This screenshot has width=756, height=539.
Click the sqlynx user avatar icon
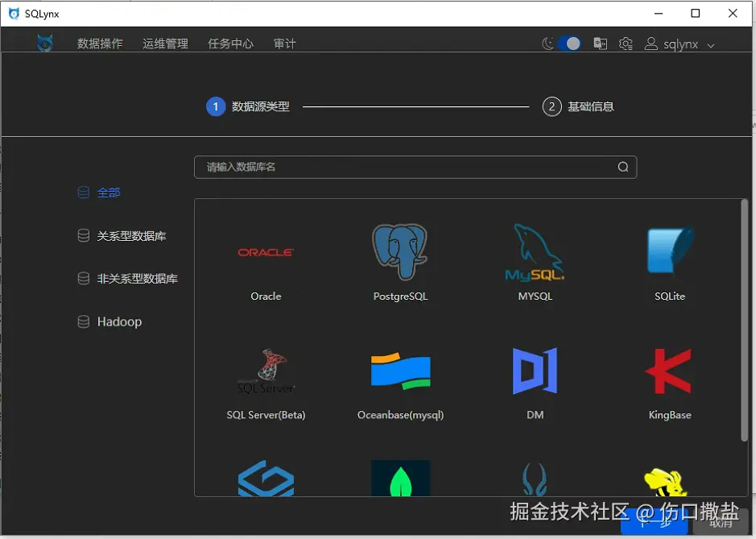click(651, 44)
